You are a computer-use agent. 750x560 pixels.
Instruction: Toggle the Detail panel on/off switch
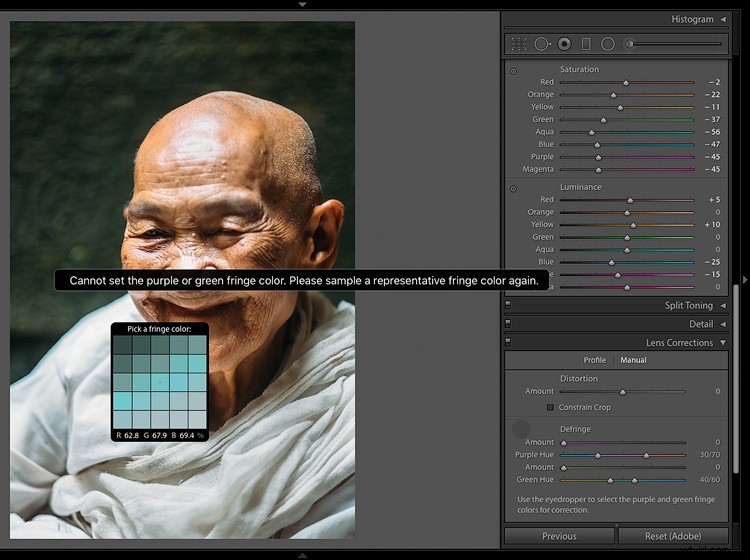(x=508, y=324)
